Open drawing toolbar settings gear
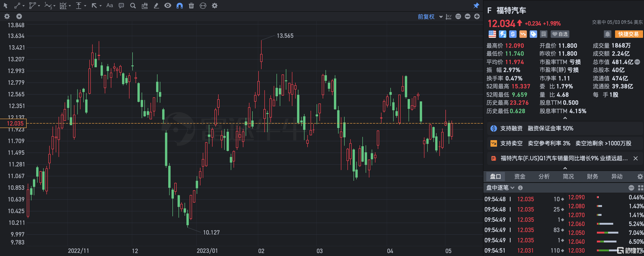The image size is (644, 256). (x=214, y=6)
